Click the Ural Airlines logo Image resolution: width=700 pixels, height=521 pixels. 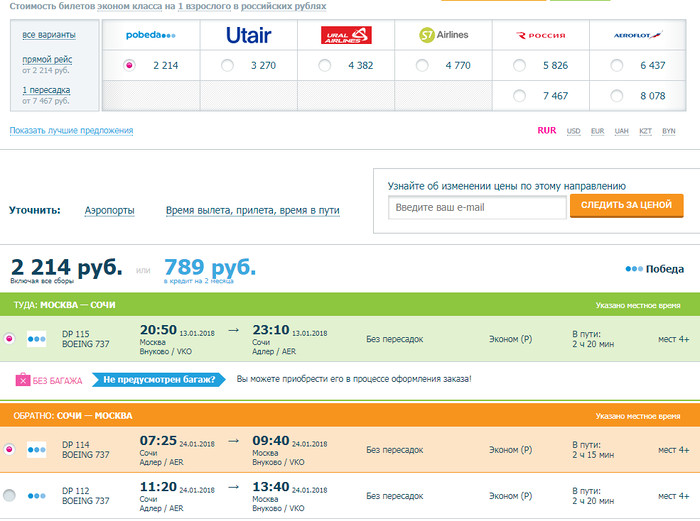(x=346, y=35)
